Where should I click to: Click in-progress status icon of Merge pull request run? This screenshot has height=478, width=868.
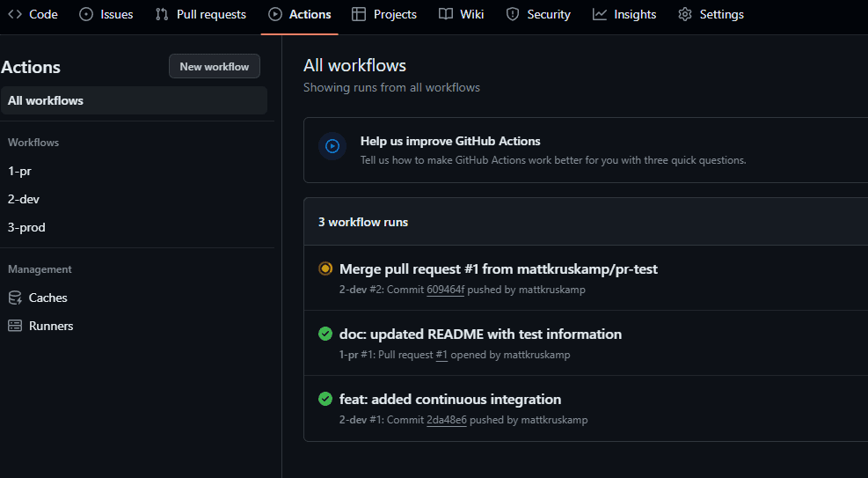tap(325, 268)
